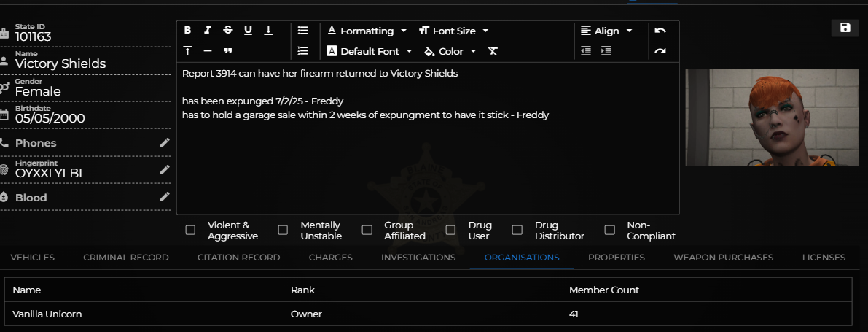Clear text formatting
The height and width of the screenshot is (332, 868).
click(x=493, y=51)
